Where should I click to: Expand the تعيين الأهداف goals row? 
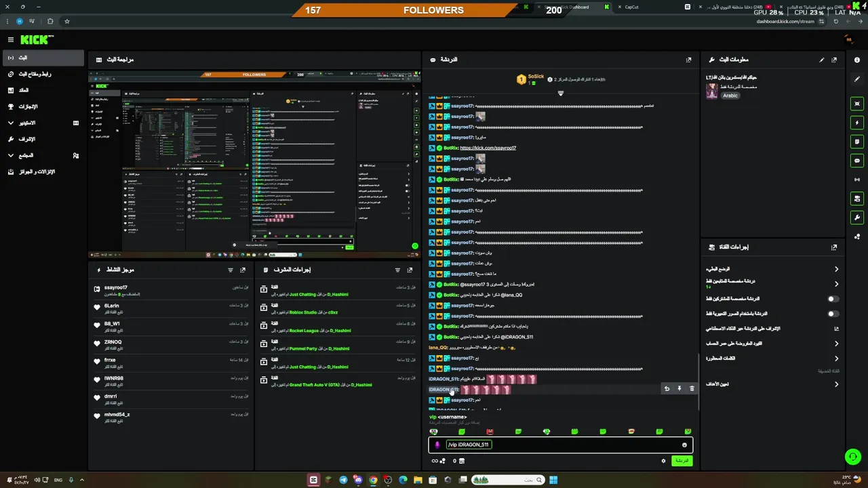click(773, 384)
